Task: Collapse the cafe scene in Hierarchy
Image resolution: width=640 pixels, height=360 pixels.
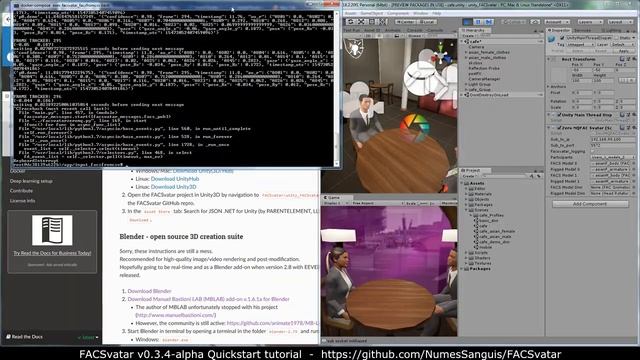Action: 463,42
